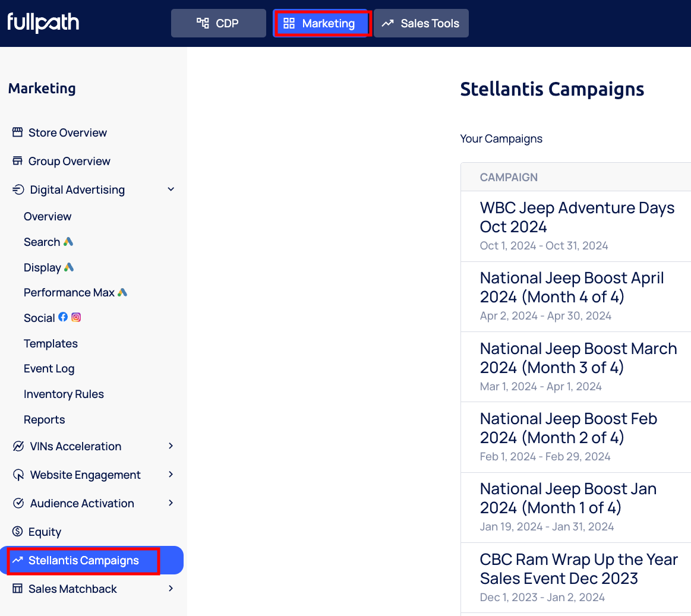The width and height of the screenshot is (691, 616).
Task: Collapse the Digital Advertising section chevron
Action: coord(171,189)
